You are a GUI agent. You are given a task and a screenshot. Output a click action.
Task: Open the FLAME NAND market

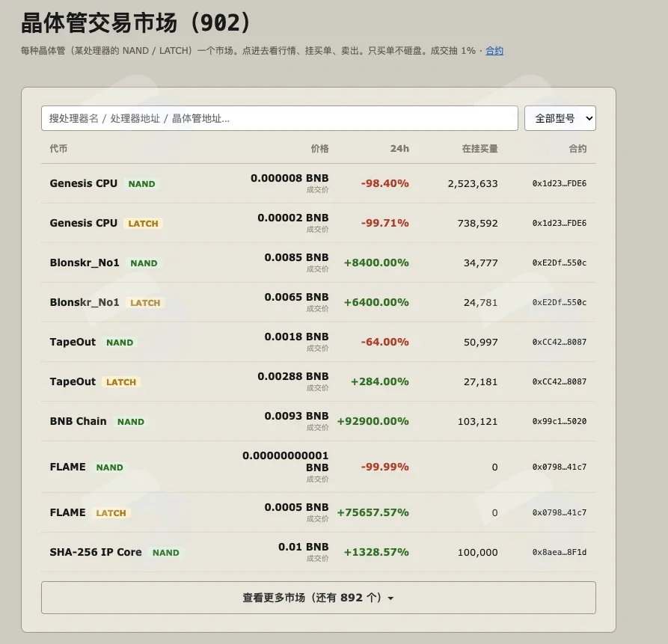(x=318, y=467)
